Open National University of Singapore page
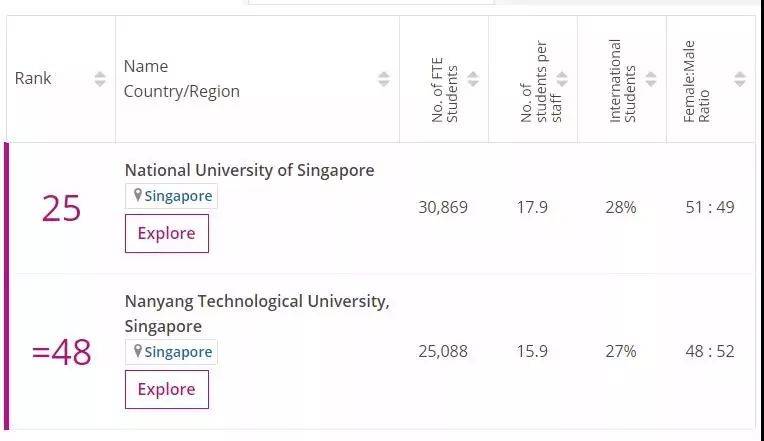This screenshot has height=441, width=764. pyautogui.click(x=249, y=170)
